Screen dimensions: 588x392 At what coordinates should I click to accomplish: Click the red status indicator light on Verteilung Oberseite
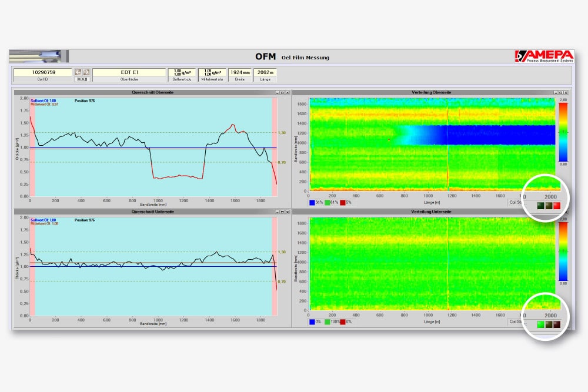(x=556, y=206)
